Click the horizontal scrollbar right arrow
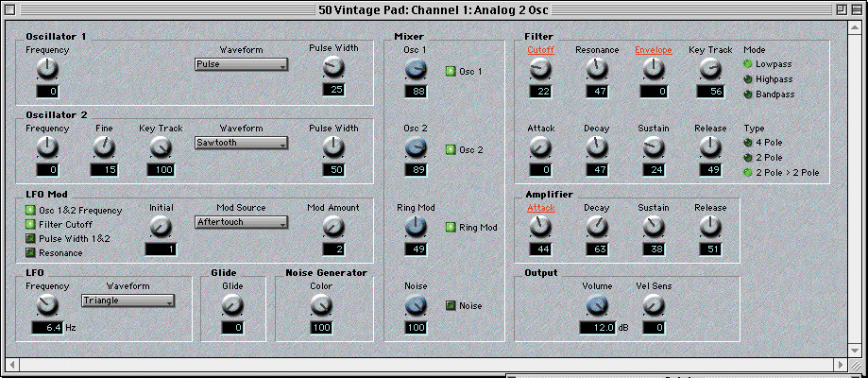The height and width of the screenshot is (378, 868). [x=841, y=365]
